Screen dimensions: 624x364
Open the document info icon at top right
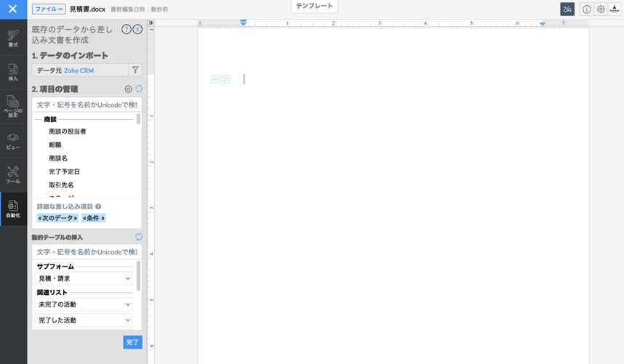pos(586,9)
